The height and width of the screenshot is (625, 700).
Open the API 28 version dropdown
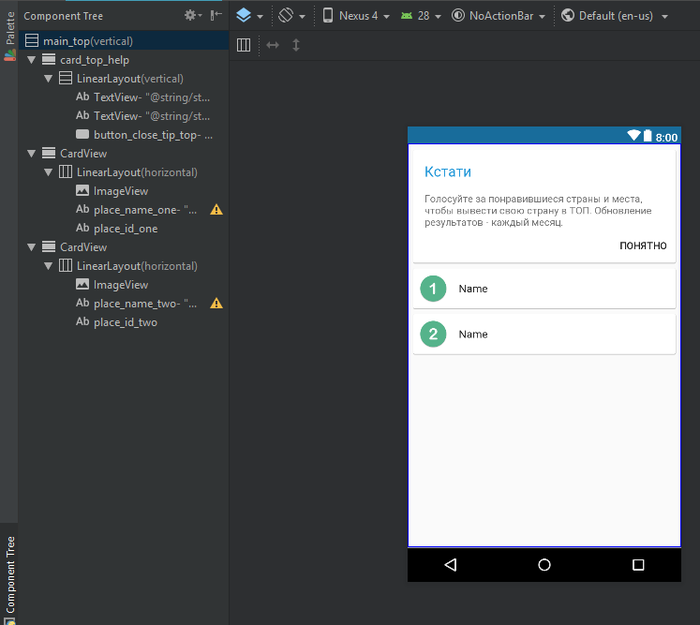coord(419,16)
